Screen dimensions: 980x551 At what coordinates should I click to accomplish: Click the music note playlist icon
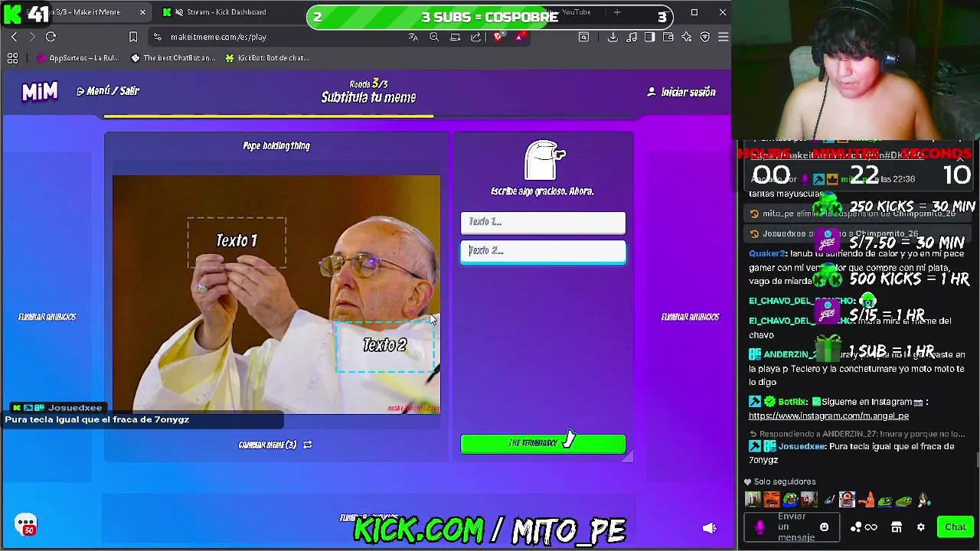[x=631, y=37]
